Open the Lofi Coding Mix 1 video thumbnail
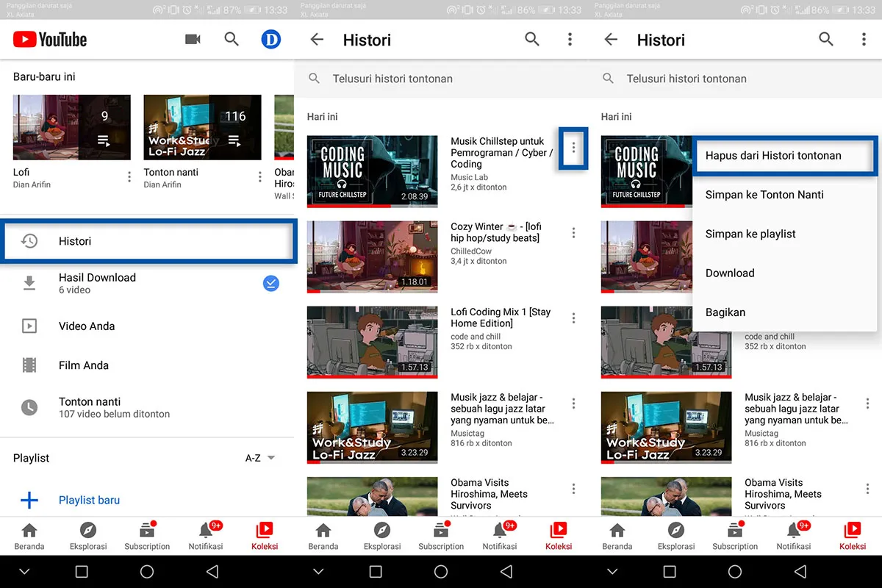 pyautogui.click(x=372, y=342)
